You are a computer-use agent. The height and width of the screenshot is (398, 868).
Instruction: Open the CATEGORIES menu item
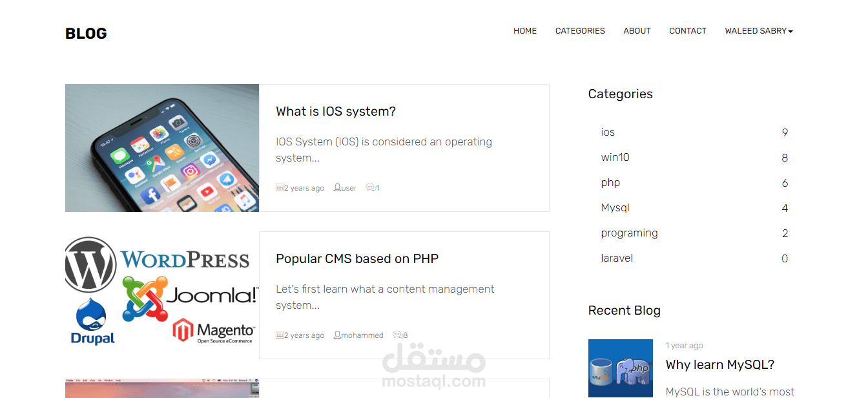pyautogui.click(x=580, y=31)
